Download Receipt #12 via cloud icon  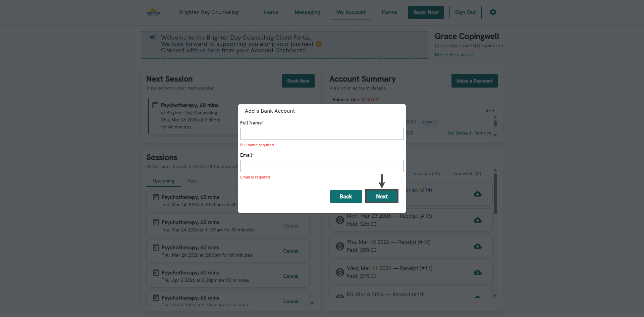point(477,247)
